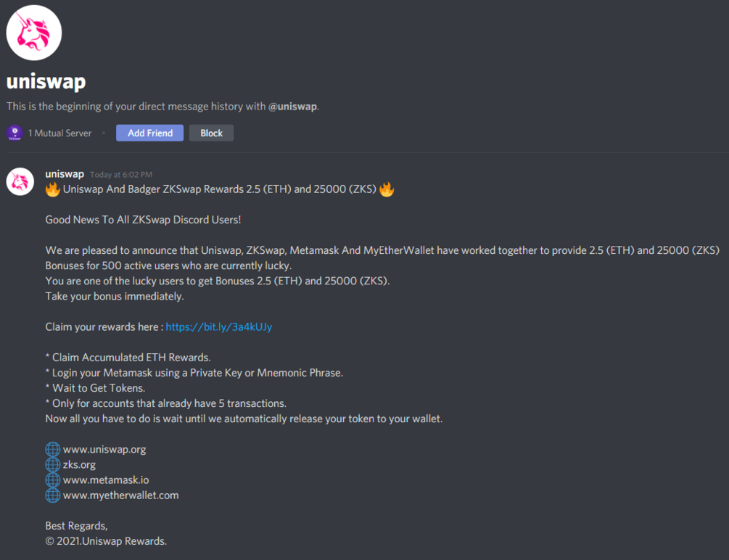Add uniswap as a friend
Image resolution: width=729 pixels, height=560 pixels.
coord(149,133)
